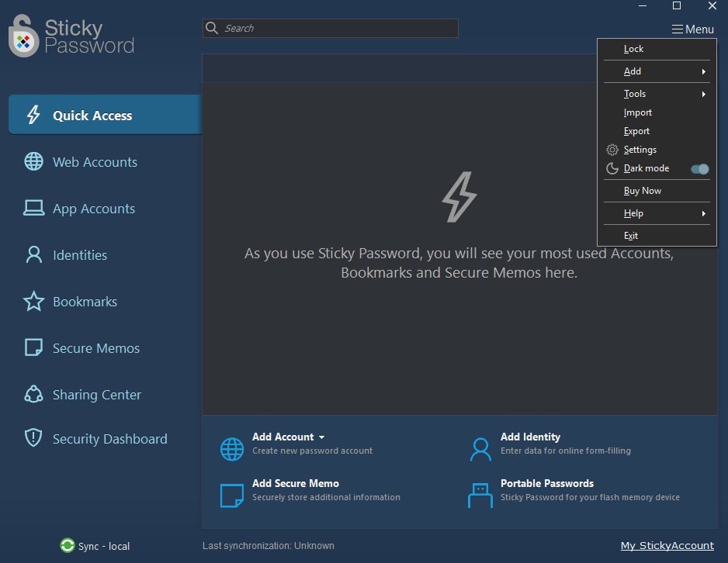Screen dimensions: 728x563
Task: Click the Identities person icon
Action: click(34, 254)
